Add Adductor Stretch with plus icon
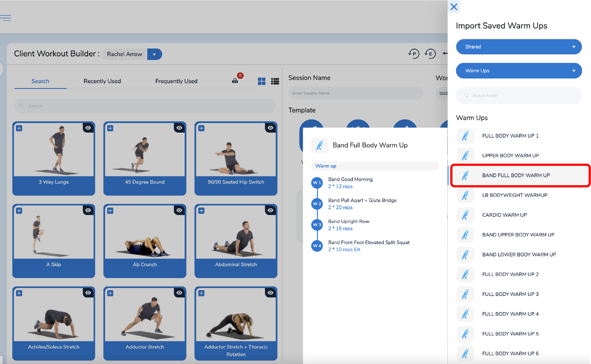Viewport: 591px width, 364px height. tap(110, 293)
